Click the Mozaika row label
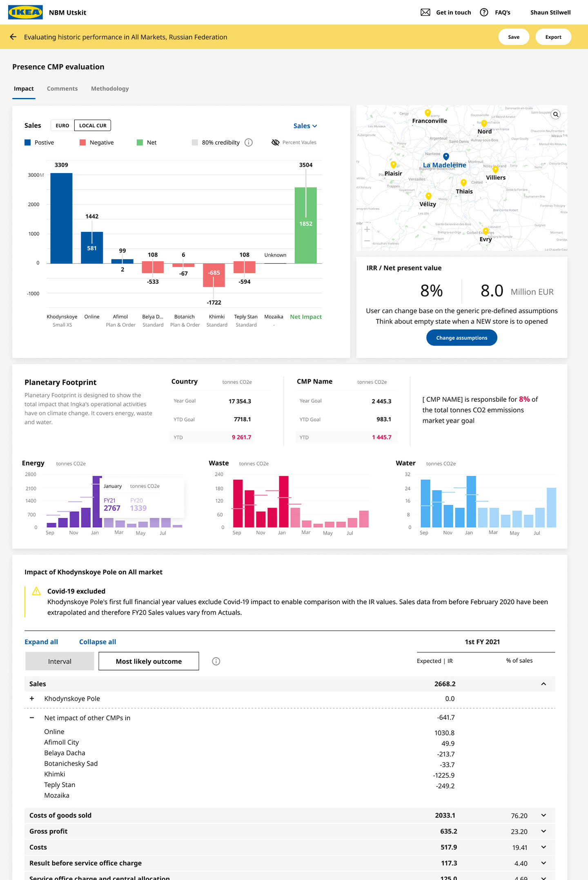Viewport: 588px width, 880px height. (x=57, y=795)
